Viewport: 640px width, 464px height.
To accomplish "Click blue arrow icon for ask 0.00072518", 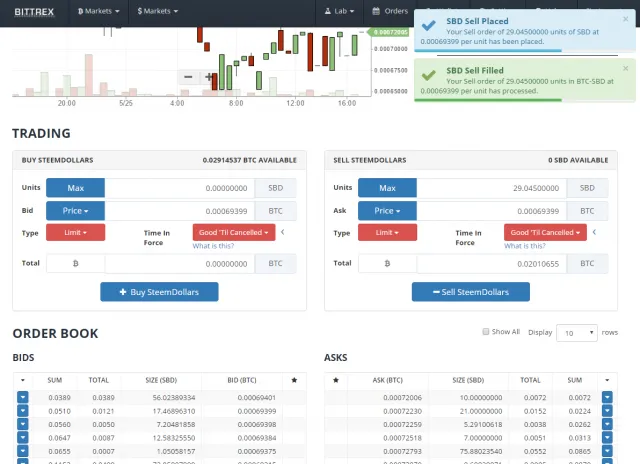I will [x=607, y=437].
